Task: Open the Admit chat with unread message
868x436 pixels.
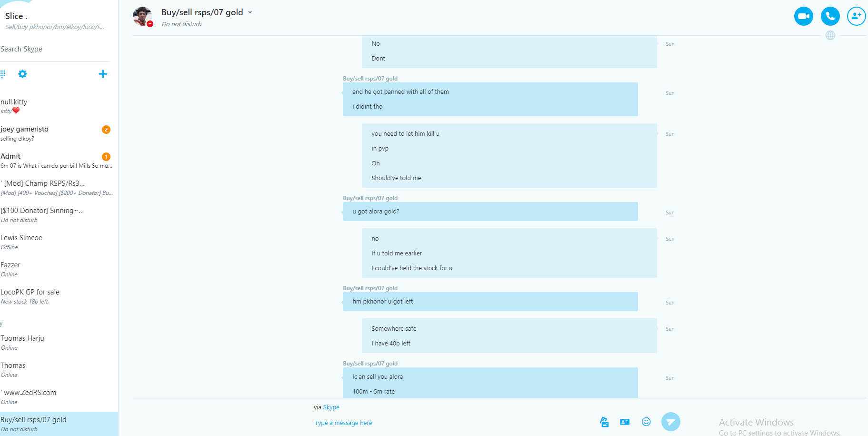Action: pyautogui.click(x=57, y=161)
